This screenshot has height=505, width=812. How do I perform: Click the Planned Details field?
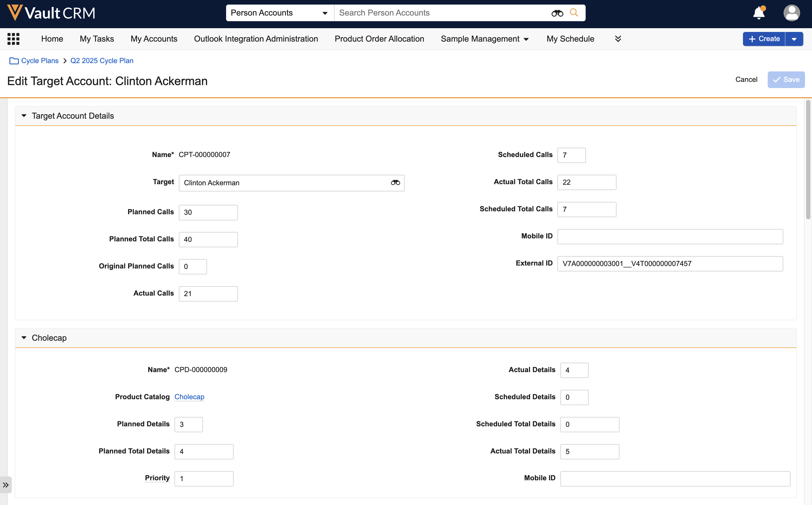(189, 424)
